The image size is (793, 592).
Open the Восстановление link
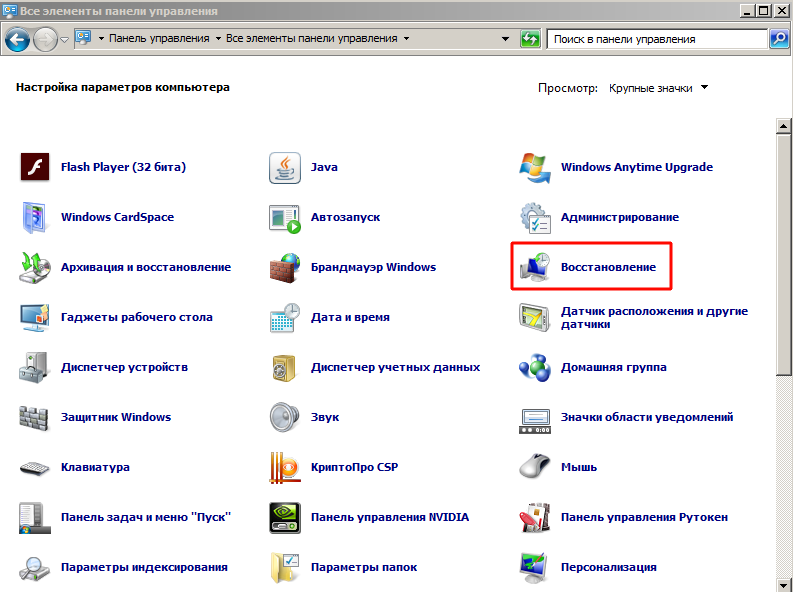(608, 267)
